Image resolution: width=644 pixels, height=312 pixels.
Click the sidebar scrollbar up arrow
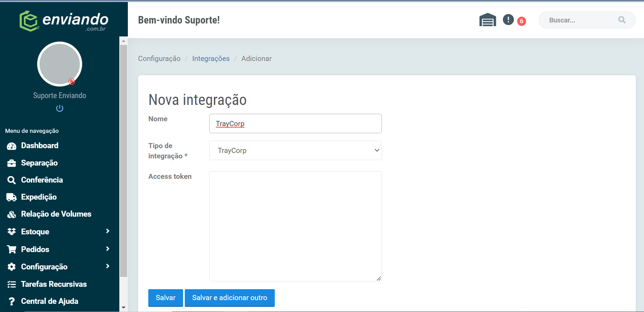coord(123,41)
